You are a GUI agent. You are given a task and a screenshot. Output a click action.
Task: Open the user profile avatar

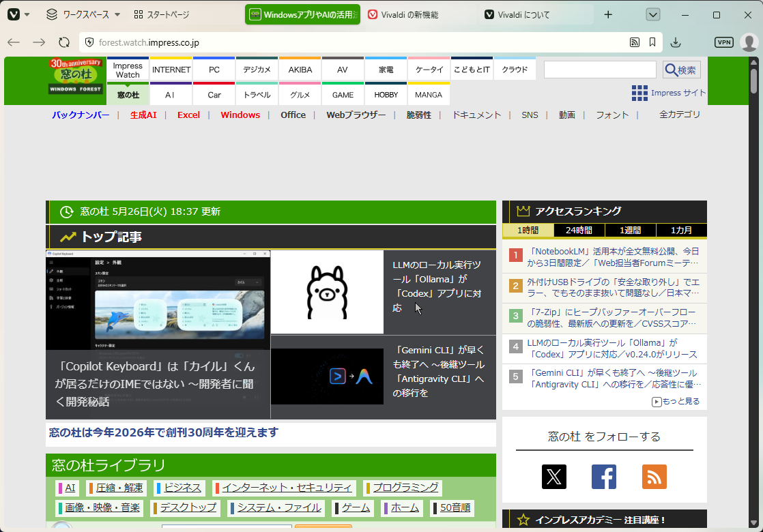click(x=749, y=42)
